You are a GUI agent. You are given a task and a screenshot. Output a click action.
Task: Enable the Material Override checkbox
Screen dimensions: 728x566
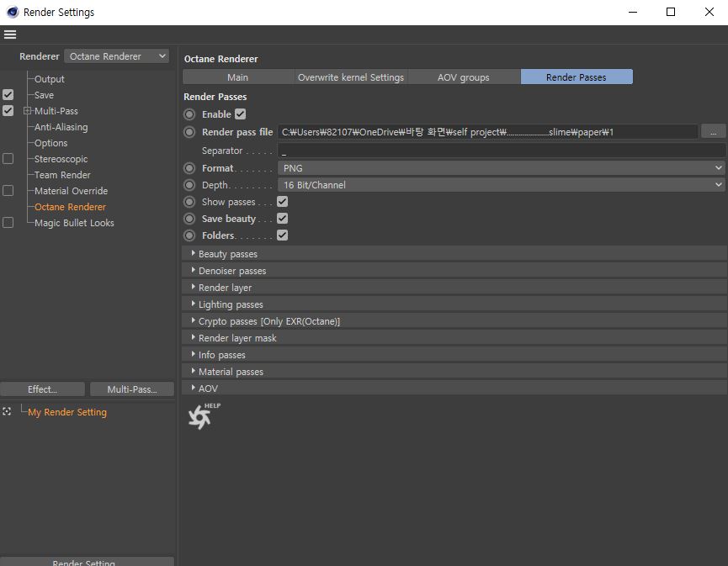8,191
